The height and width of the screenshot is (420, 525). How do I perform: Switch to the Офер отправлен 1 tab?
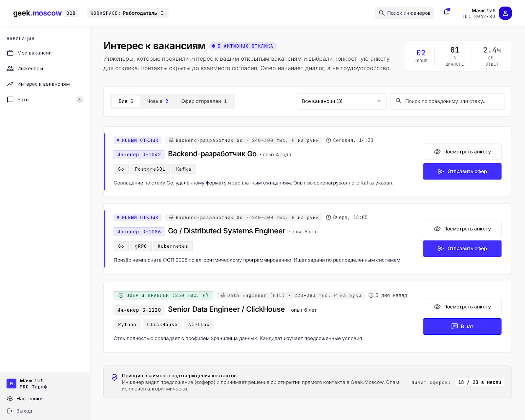point(204,101)
